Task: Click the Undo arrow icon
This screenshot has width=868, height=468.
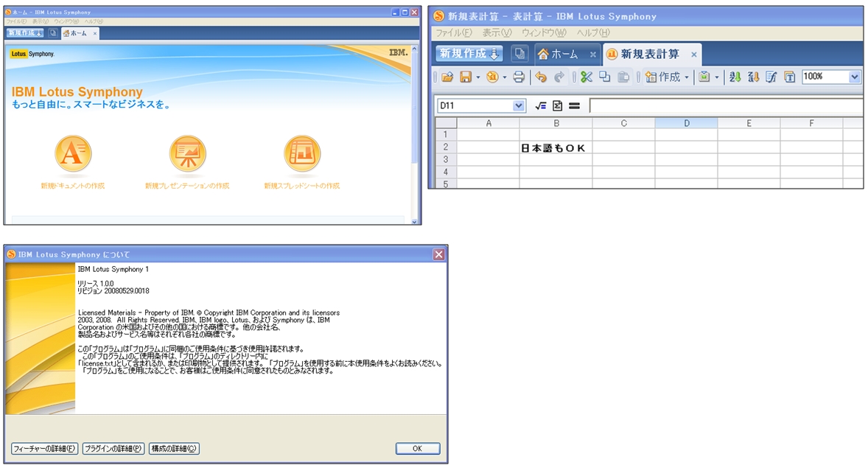Action: [x=541, y=77]
